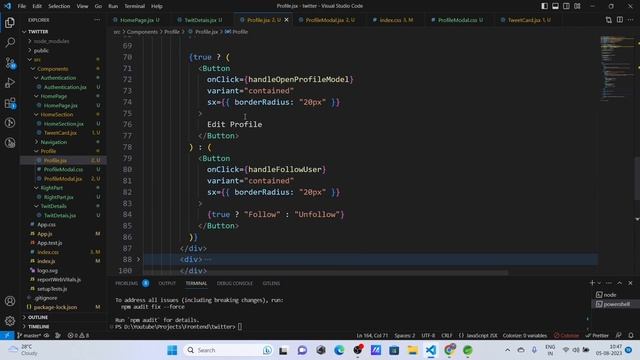Open editor more actions ellipsis
The height and width of the screenshot is (360, 640).
pyautogui.click(x=631, y=20)
